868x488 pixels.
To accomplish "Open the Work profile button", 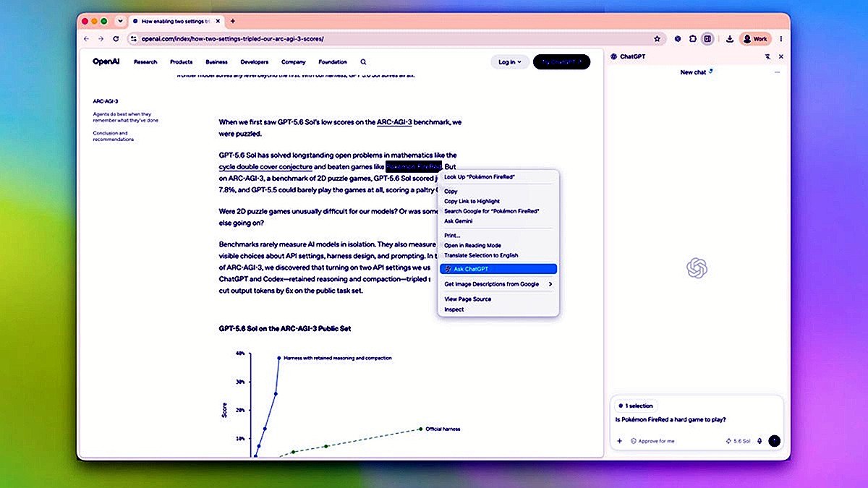I will click(x=755, y=38).
